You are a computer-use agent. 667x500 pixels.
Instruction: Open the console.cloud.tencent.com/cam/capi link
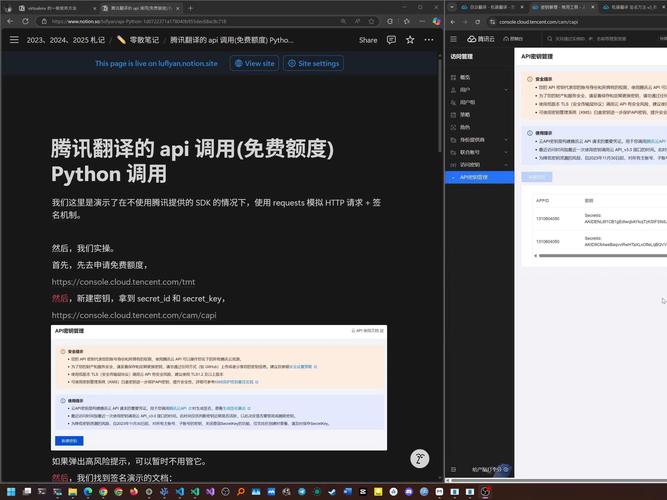(134, 315)
